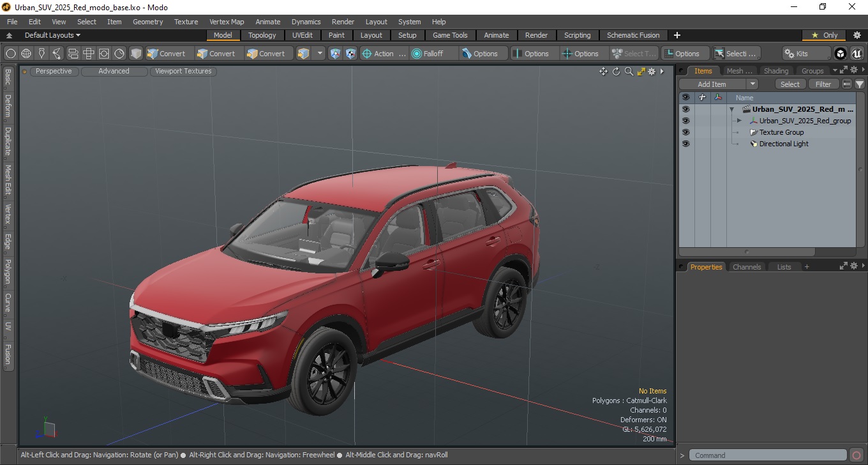Click the Filter button in Items panel

coord(824,84)
